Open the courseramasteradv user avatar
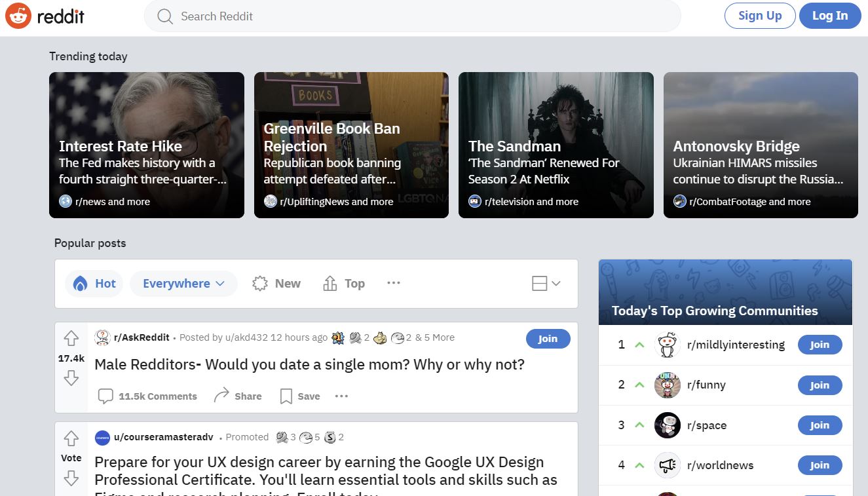Screen dimensions: 868x496 (x=102, y=437)
